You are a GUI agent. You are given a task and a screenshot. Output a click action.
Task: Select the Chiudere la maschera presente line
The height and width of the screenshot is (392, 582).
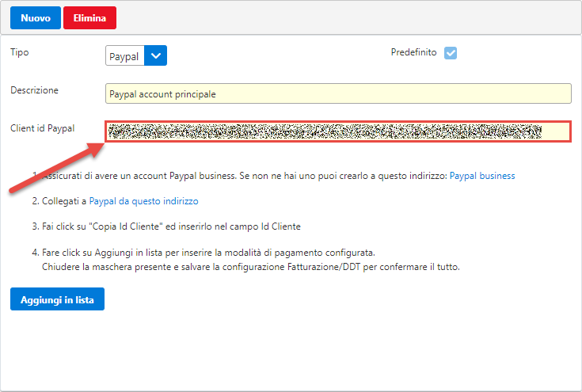point(251,267)
